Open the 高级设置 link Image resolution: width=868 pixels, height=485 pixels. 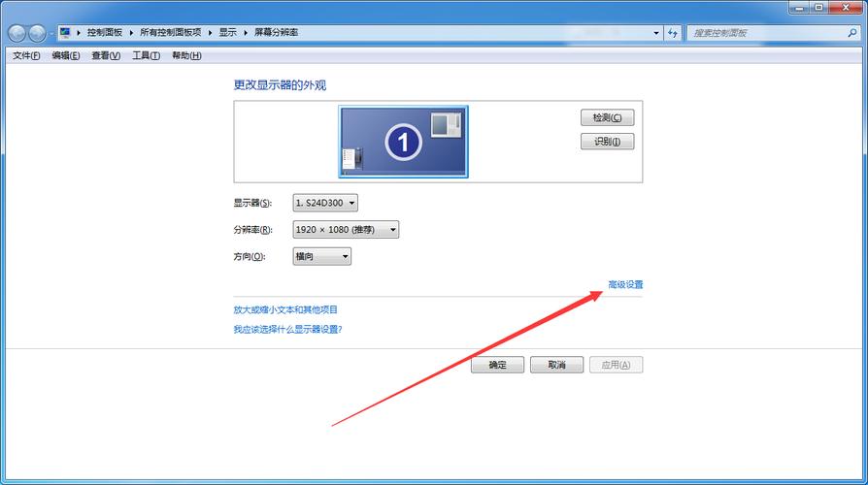tap(625, 284)
